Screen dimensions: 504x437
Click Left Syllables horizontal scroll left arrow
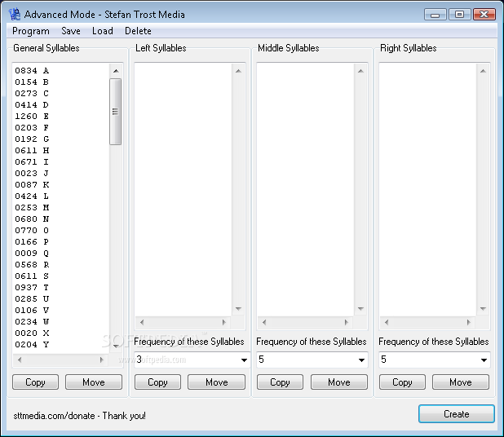[142, 322]
